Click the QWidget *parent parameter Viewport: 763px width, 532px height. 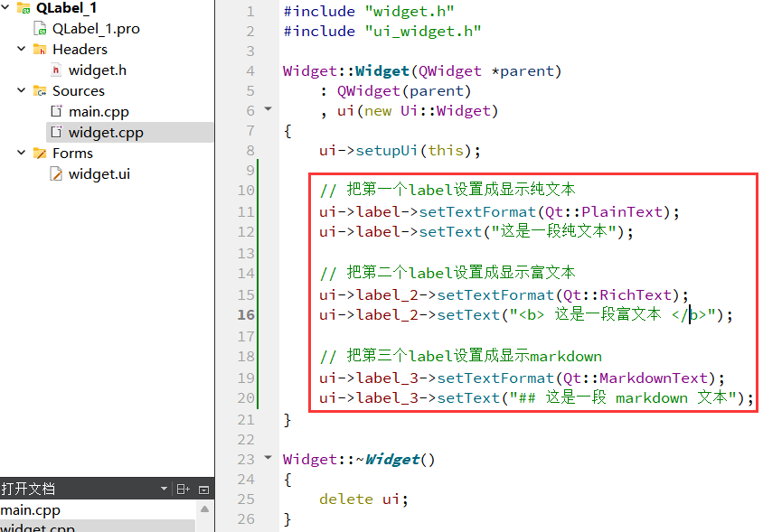pyautogui.click(x=486, y=71)
